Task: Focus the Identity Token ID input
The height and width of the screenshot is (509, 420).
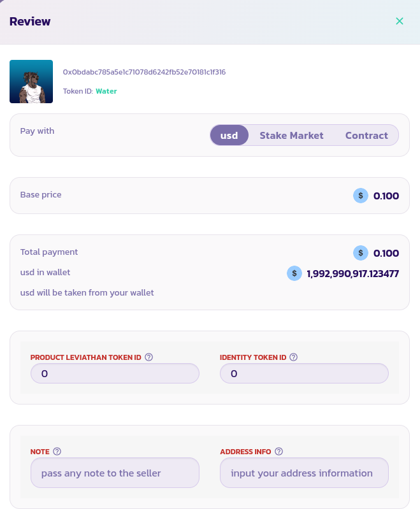Action: (x=304, y=373)
